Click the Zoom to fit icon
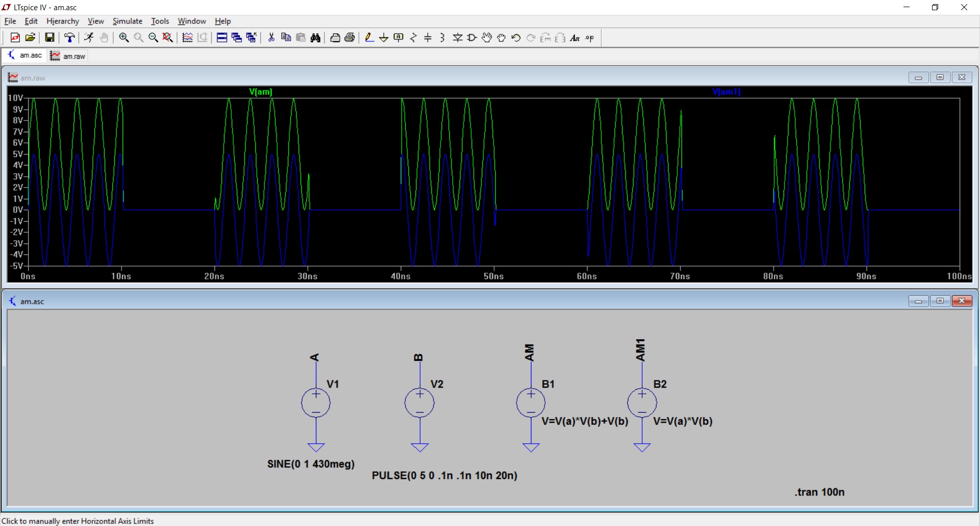Image resolution: width=980 pixels, height=526 pixels. pos(168,38)
